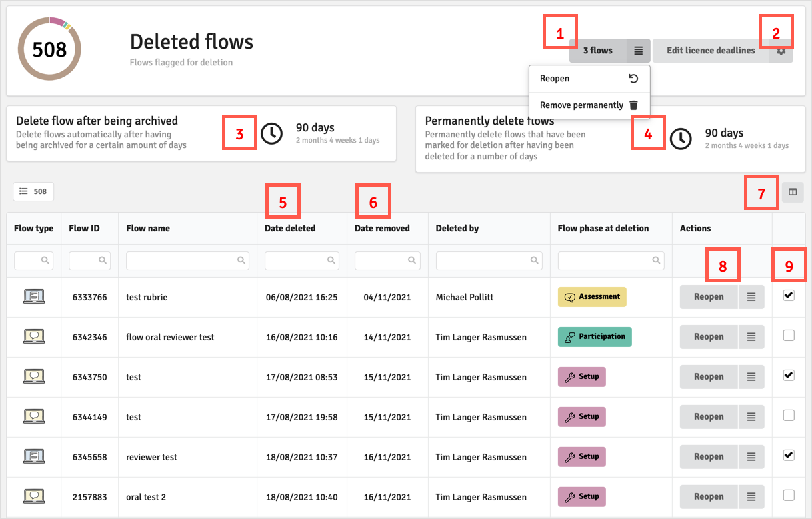Uncheck the checkbox for reviewer test row
The width and height of the screenshot is (812, 519).
click(x=789, y=455)
